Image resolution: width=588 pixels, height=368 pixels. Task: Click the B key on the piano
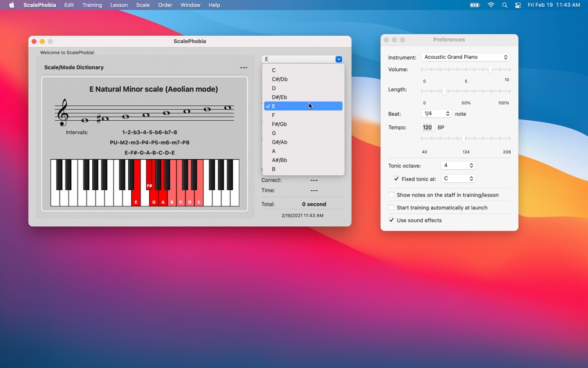[x=171, y=198]
